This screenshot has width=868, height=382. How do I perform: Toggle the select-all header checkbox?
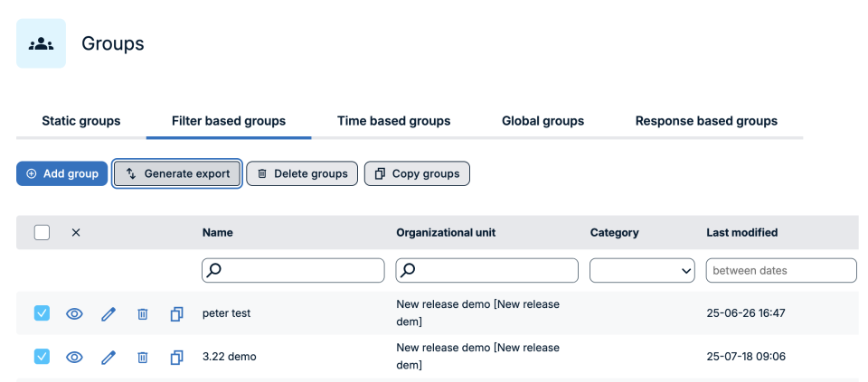click(x=42, y=232)
